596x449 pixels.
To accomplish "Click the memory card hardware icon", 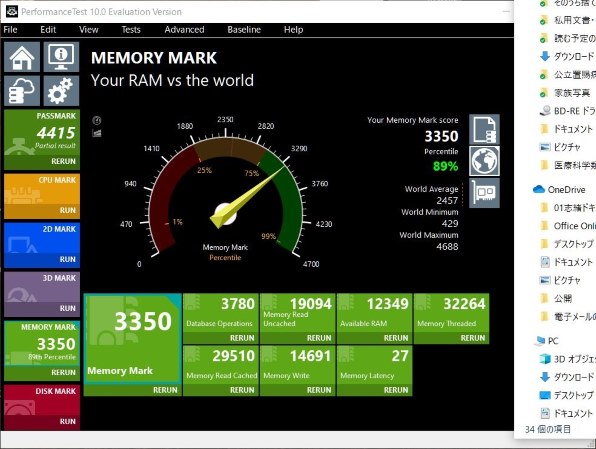I will tap(484, 193).
